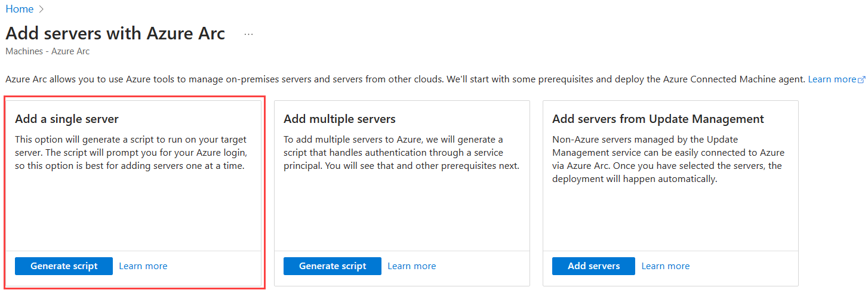Open Learn more for multiple servers option
Image resolution: width=868 pixels, height=293 pixels.
(x=412, y=266)
